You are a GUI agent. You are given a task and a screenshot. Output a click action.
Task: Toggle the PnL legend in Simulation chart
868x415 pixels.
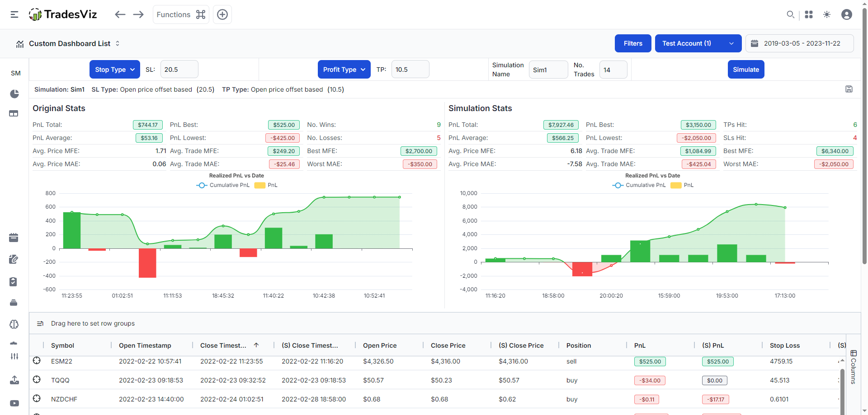(683, 185)
